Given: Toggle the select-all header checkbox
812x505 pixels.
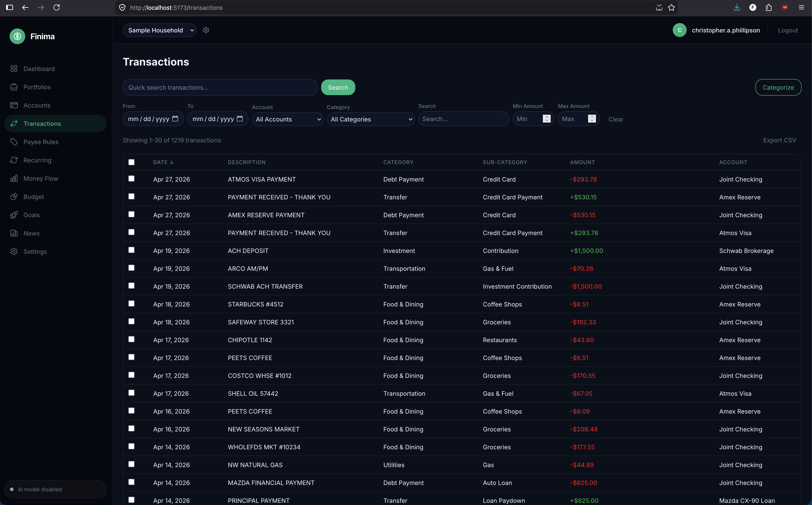Looking at the screenshot, I should 131,162.
